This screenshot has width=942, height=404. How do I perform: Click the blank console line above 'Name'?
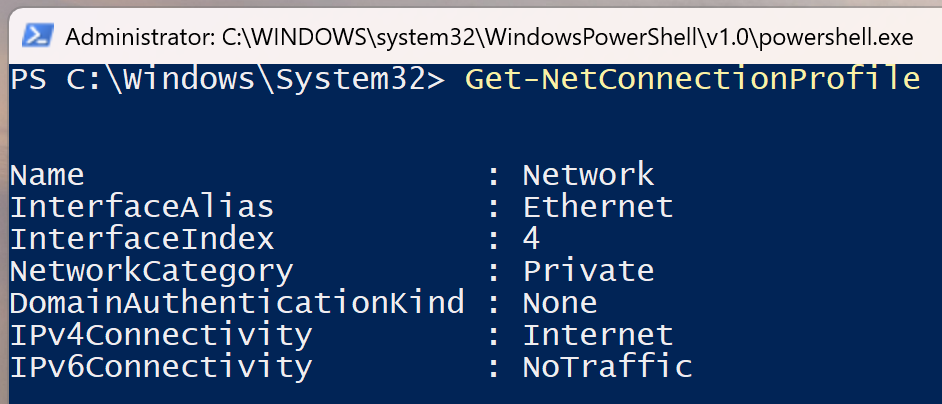[x=475, y=143]
